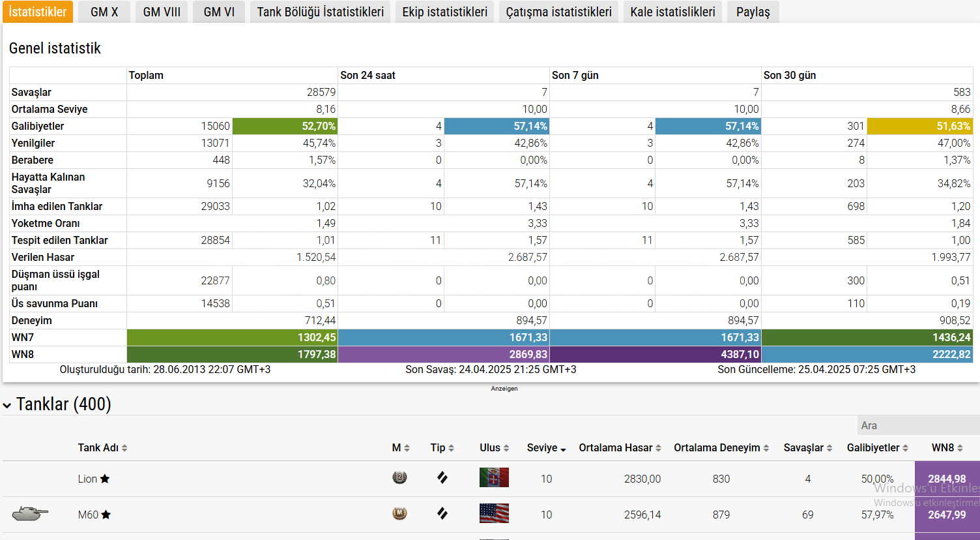Click the purple WN8 2844,98 cell
The height and width of the screenshot is (540, 980).
pyautogui.click(x=947, y=479)
